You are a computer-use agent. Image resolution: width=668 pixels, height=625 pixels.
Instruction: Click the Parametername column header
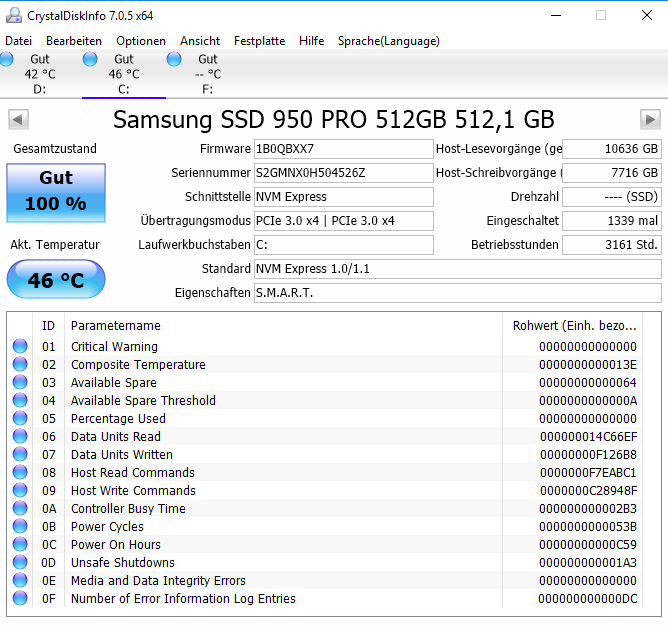coord(283,326)
